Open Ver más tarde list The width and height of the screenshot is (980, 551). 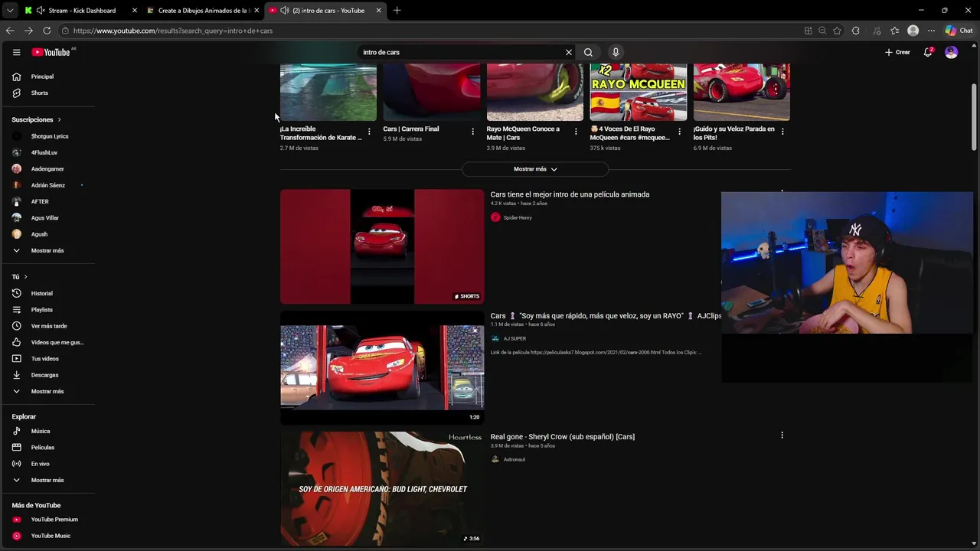(50, 326)
